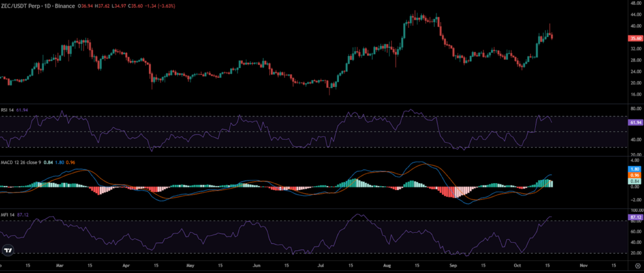Viewport: 644px width, 273px height.
Task: Select the MFI 14 indicator legend
Action: coord(8,214)
